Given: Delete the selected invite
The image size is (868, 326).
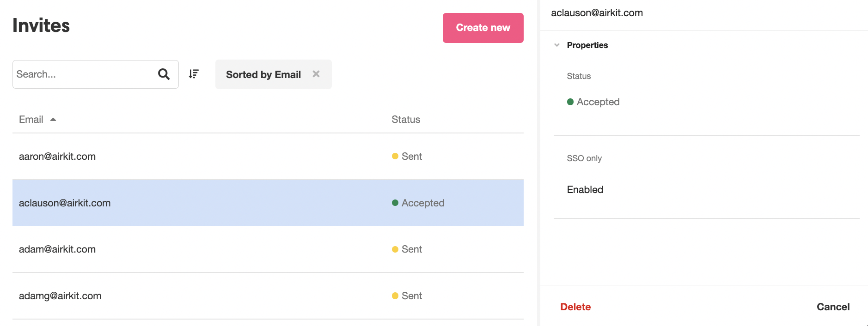Looking at the screenshot, I should point(575,307).
